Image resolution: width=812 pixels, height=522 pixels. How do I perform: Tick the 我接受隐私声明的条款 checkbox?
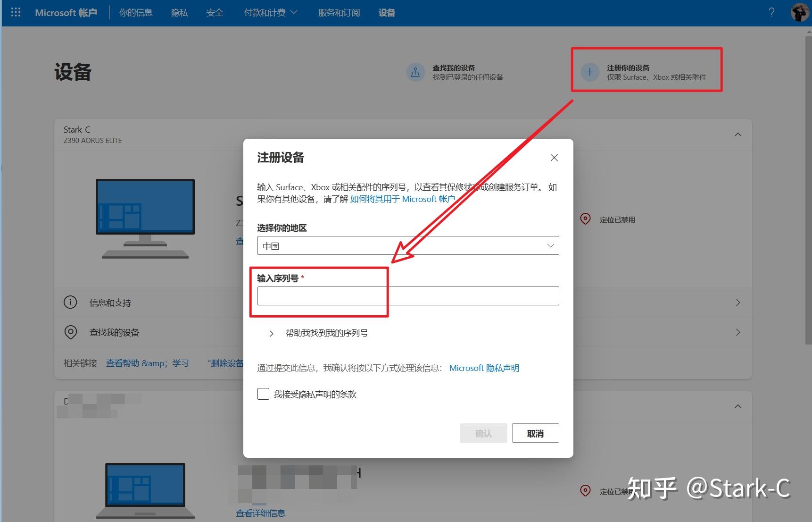[263, 394]
